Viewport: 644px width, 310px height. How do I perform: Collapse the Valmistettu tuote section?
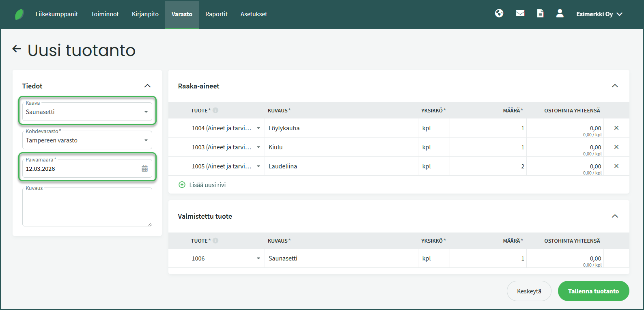615,216
